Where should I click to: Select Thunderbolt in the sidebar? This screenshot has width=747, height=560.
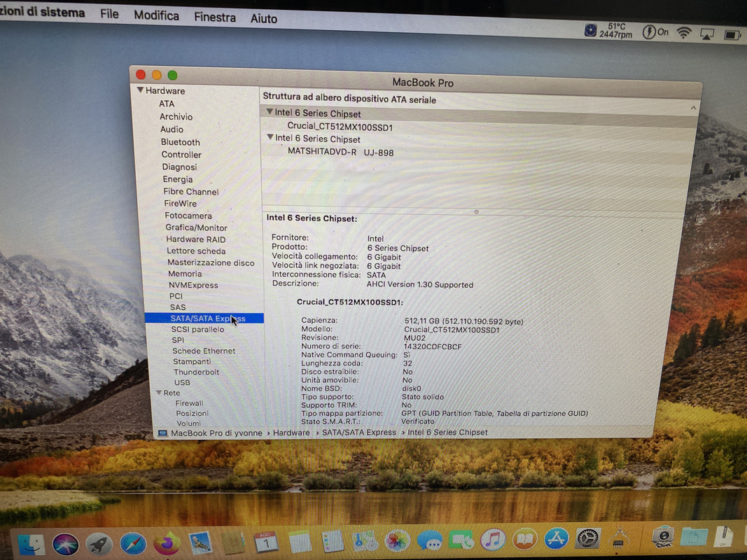tap(196, 372)
